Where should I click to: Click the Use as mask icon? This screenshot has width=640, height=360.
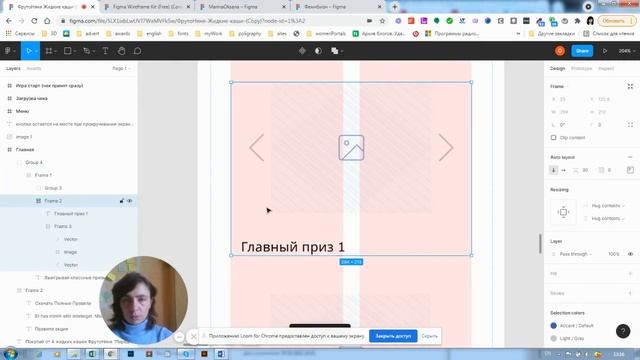318,51
